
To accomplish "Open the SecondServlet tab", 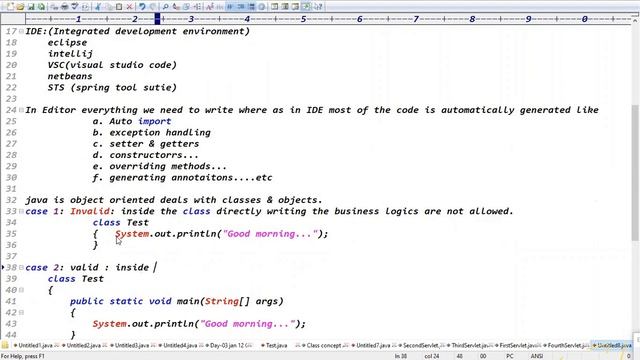I will 420,345.
